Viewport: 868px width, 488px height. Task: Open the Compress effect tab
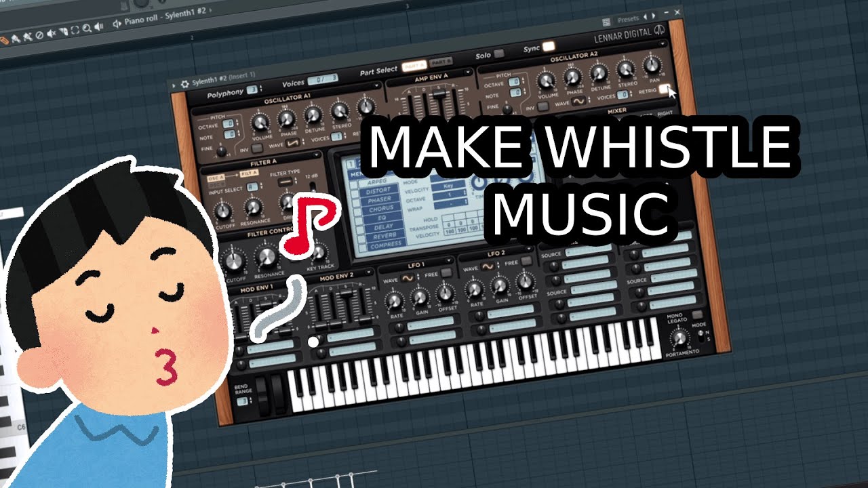(x=386, y=245)
